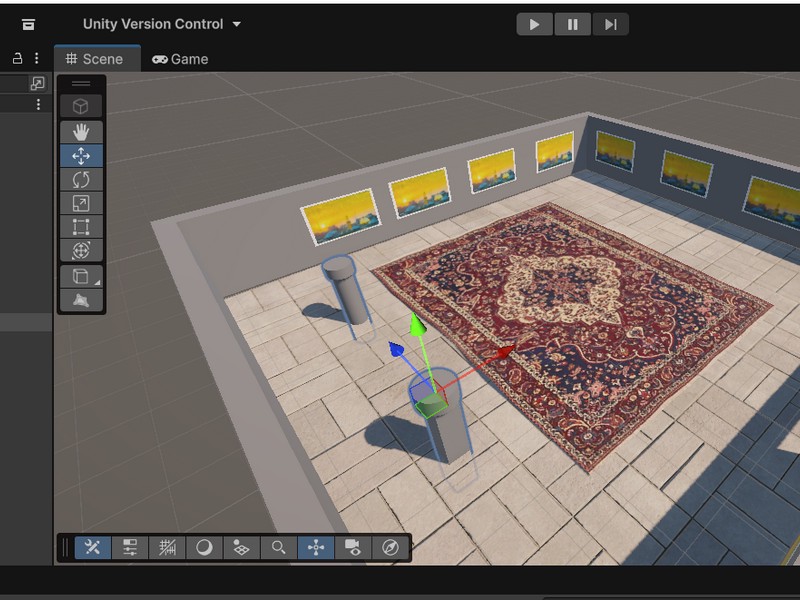The width and height of the screenshot is (800, 600).
Task: Open the scene search magnifier icon
Action: 279,547
